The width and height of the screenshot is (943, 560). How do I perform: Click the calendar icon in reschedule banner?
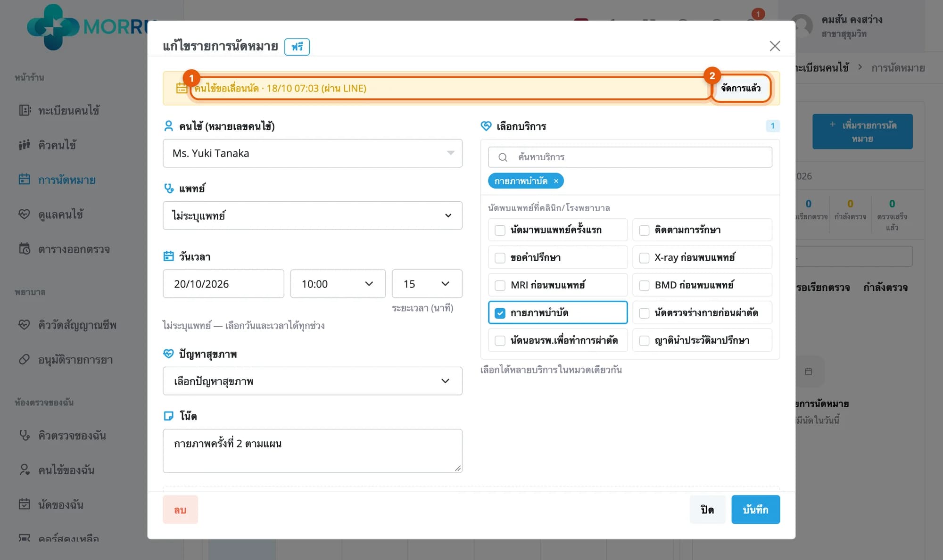(x=182, y=88)
